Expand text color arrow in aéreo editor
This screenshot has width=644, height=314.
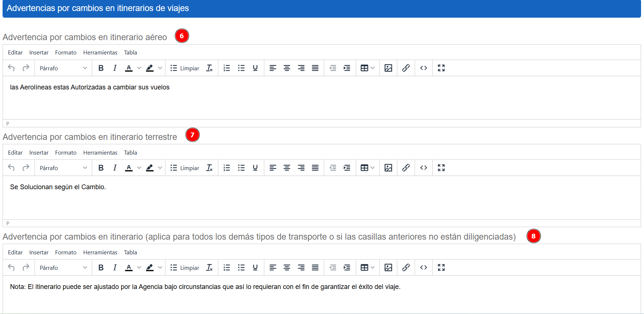pos(139,68)
